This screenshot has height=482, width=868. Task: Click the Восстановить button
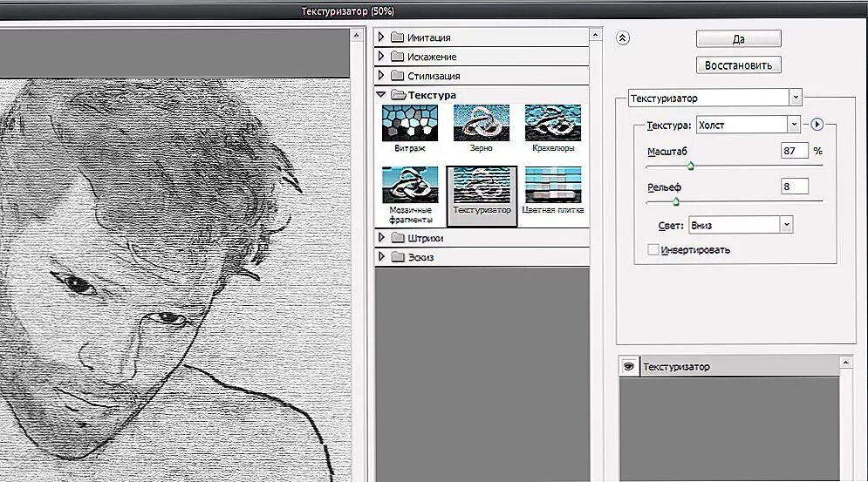(739, 64)
